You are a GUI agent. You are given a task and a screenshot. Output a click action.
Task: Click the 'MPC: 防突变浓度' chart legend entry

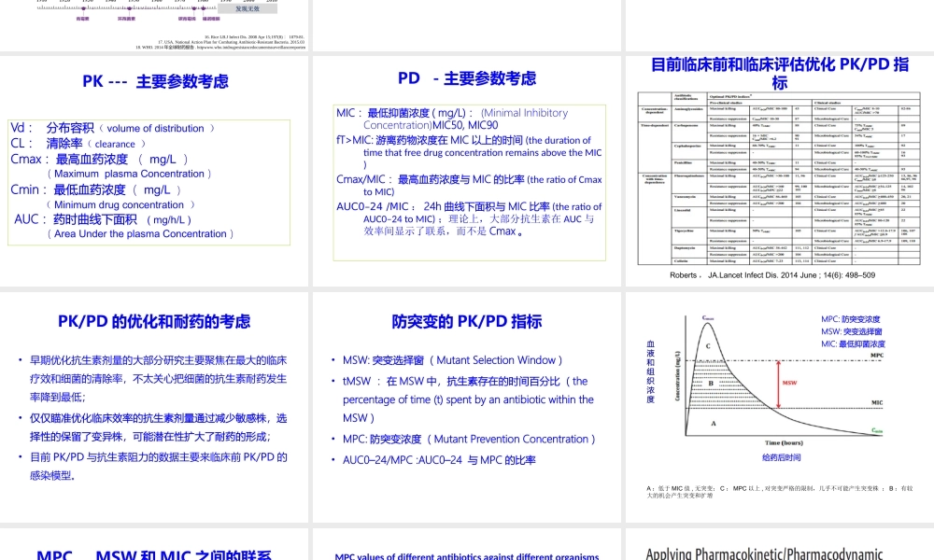851,319
